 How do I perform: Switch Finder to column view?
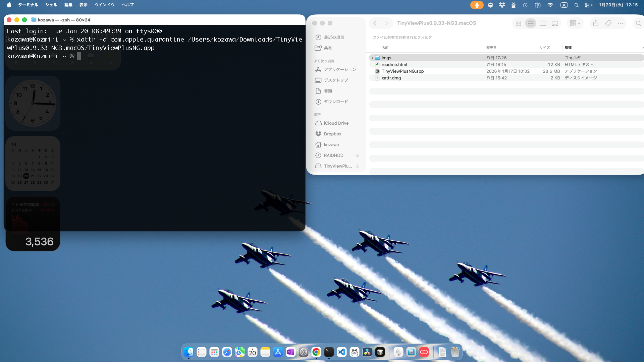[x=543, y=23]
